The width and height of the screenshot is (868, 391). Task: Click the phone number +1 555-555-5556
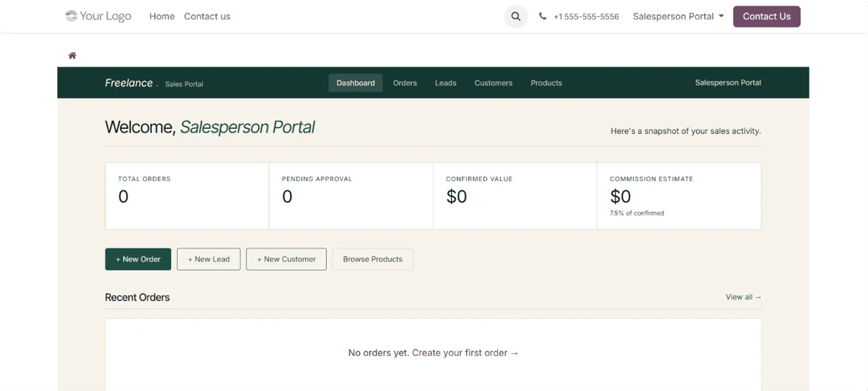tap(586, 16)
